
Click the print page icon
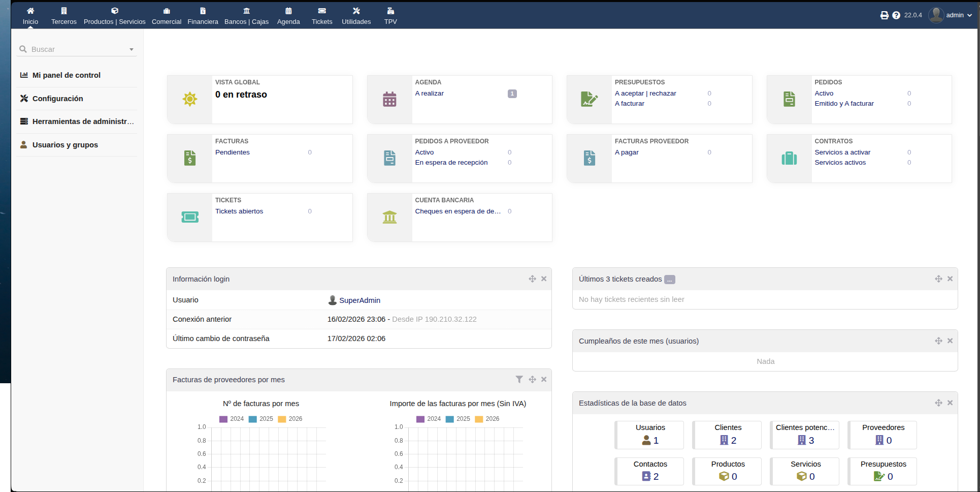[x=885, y=15]
